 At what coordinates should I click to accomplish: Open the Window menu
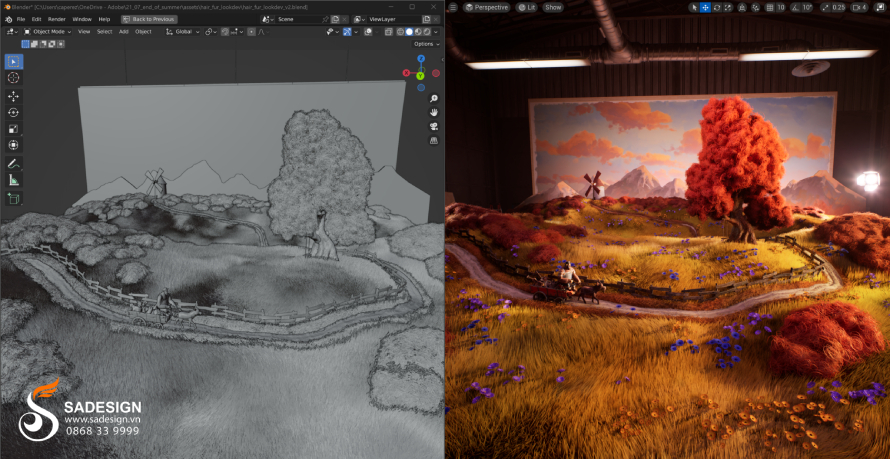pos(82,19)
